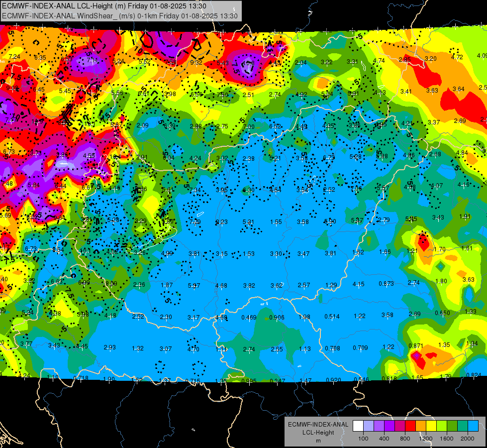This screenshot has width=487, height=448.
Task: Click the grid value '3.07'
Action: click(166, 349)
